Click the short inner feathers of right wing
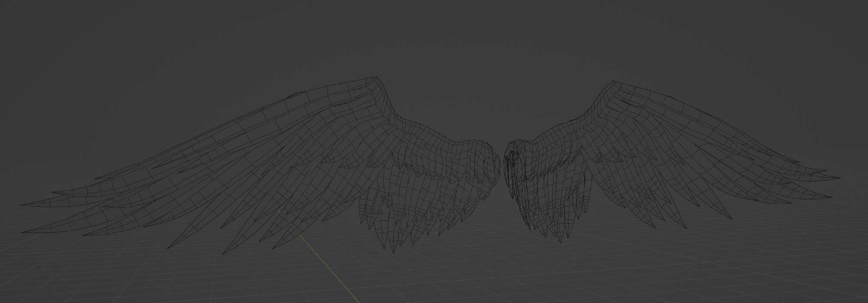868x303 pixels. tap(556, 195)
